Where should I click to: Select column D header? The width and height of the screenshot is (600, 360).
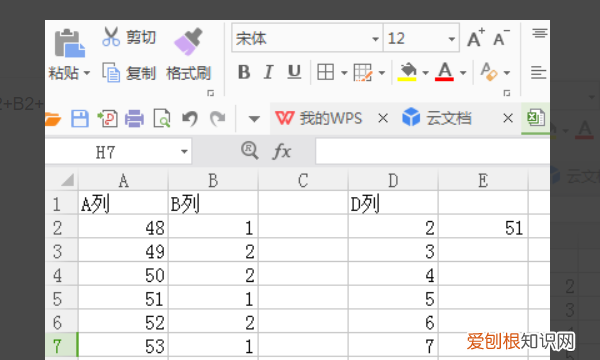click(x=393, y=180)
